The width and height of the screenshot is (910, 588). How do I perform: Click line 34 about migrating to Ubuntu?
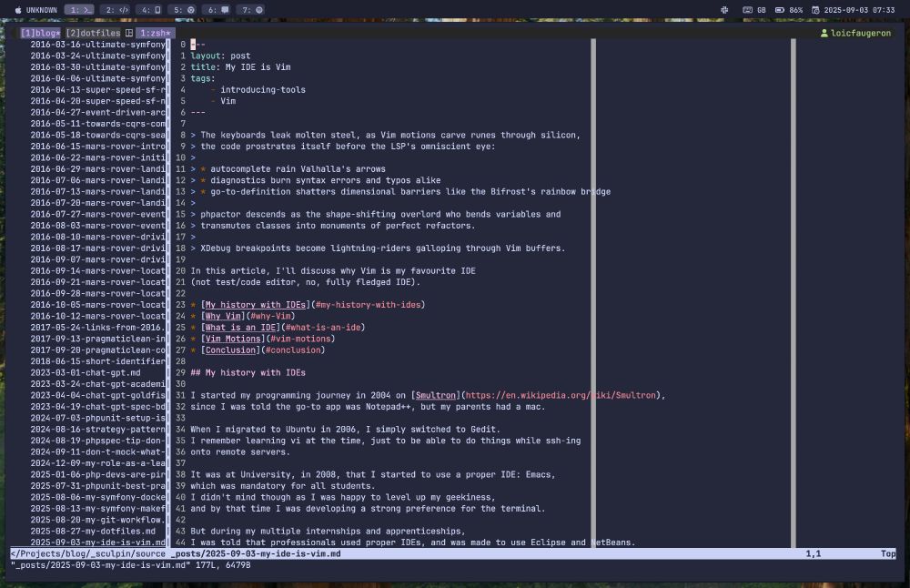[x=345, y=429]
